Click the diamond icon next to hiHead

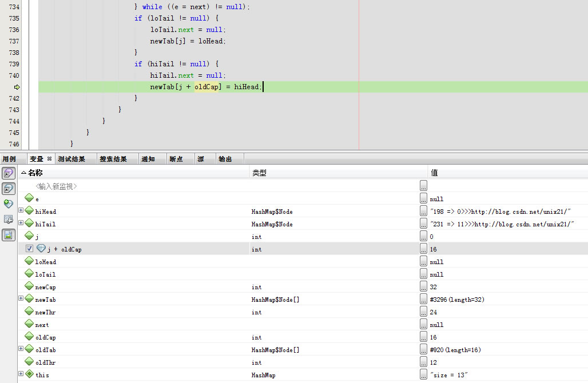click(x=29, y=210)
